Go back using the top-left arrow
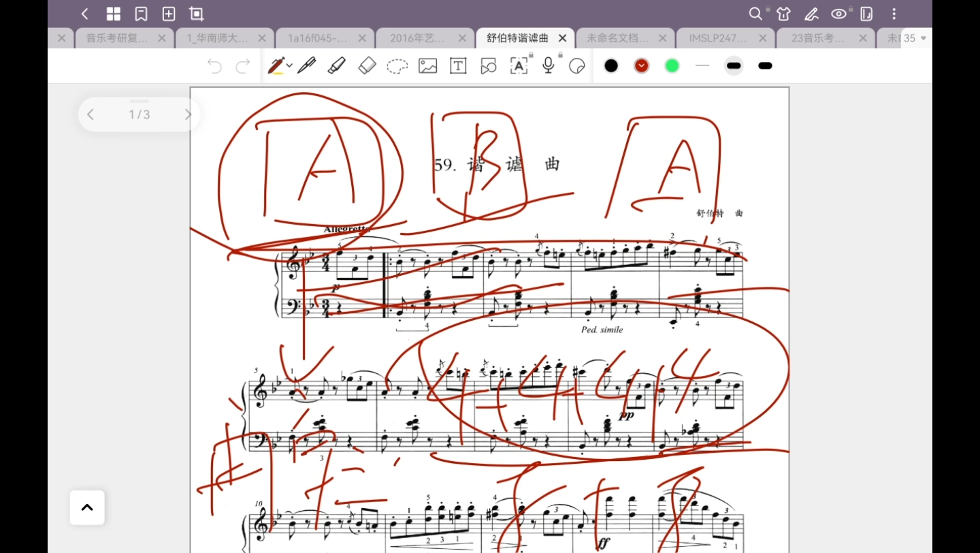 85,14
